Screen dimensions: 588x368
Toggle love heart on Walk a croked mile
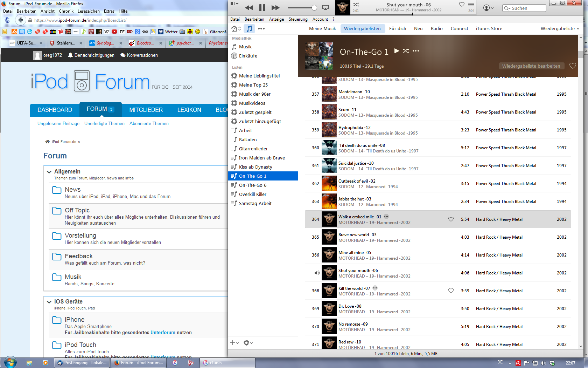coord(451,219)
